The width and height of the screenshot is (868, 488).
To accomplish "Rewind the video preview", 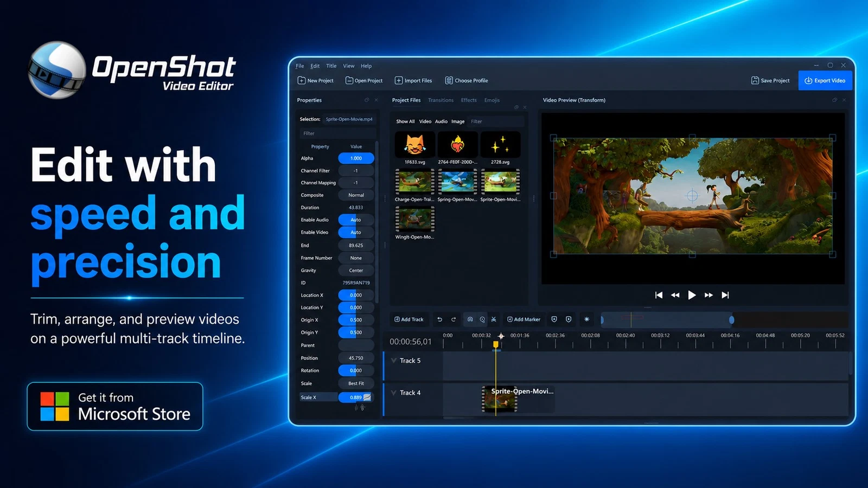I will 675,295.
